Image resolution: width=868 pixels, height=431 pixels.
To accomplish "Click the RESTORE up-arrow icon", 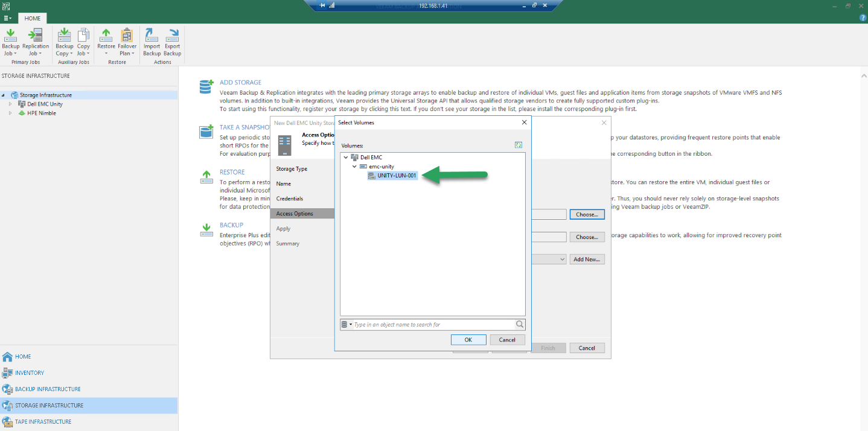I will coord(206,176).
